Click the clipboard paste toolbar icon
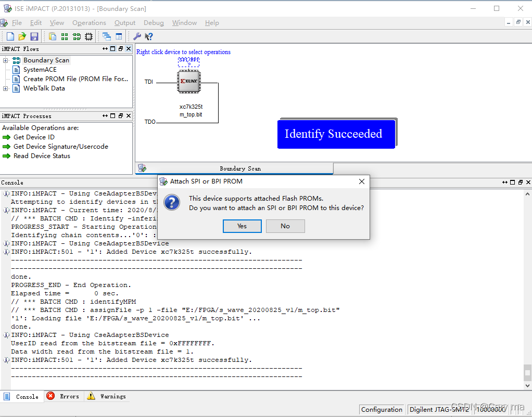 point(53,36)
